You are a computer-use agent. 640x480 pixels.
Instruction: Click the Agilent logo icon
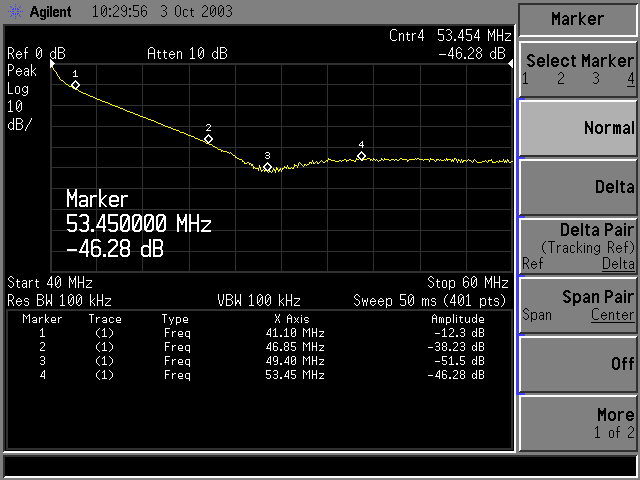[15, 11]
